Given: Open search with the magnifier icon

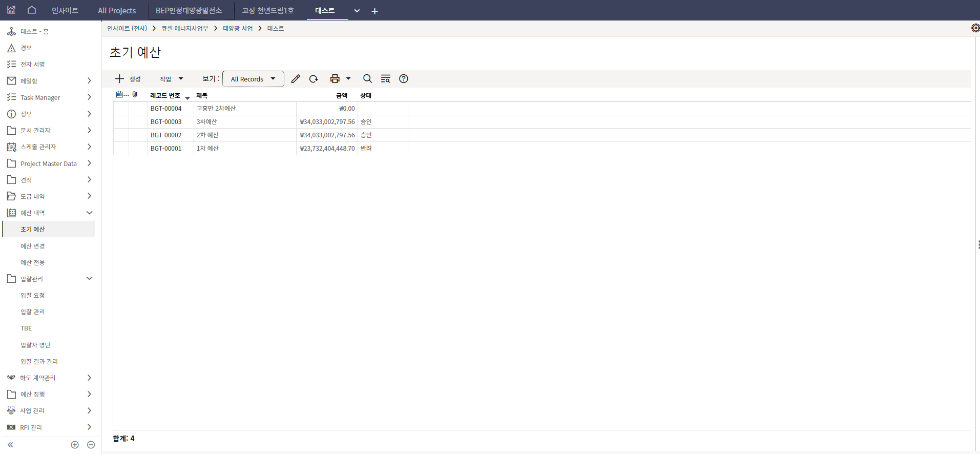Looking at the screenshot, I should (x=367, y=79).
